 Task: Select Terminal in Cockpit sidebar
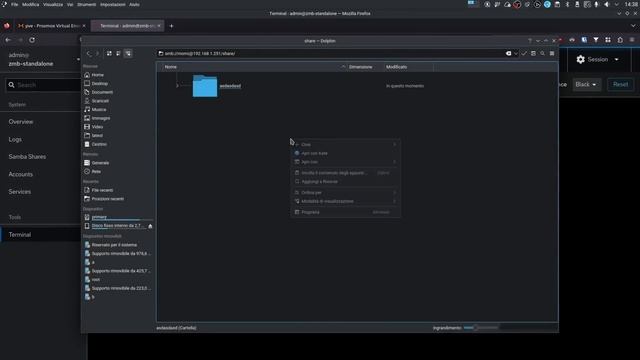(20, 235)
